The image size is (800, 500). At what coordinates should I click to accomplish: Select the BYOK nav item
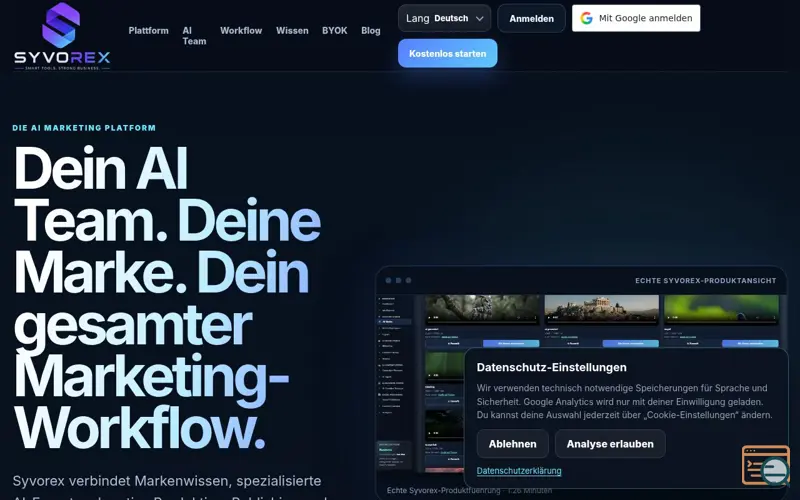335,31
